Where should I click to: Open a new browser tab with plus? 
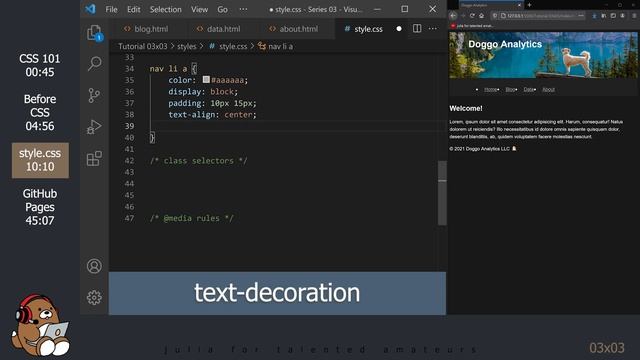[529, 5]
